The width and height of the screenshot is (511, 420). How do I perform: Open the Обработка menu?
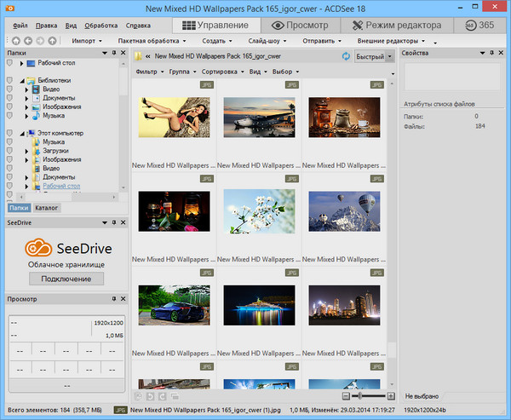pyautogui.click(x=101, y=26)
